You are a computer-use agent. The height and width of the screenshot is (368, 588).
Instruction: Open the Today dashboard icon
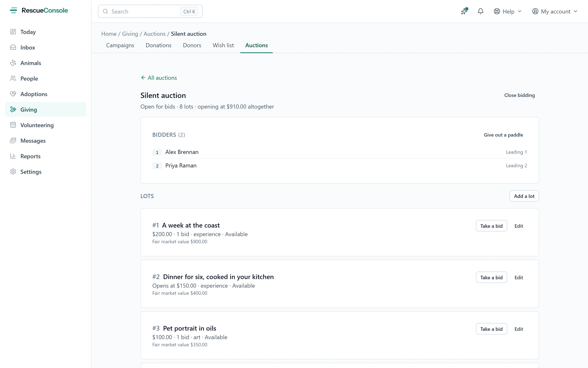pyautogui.click(x=13, y=32)
